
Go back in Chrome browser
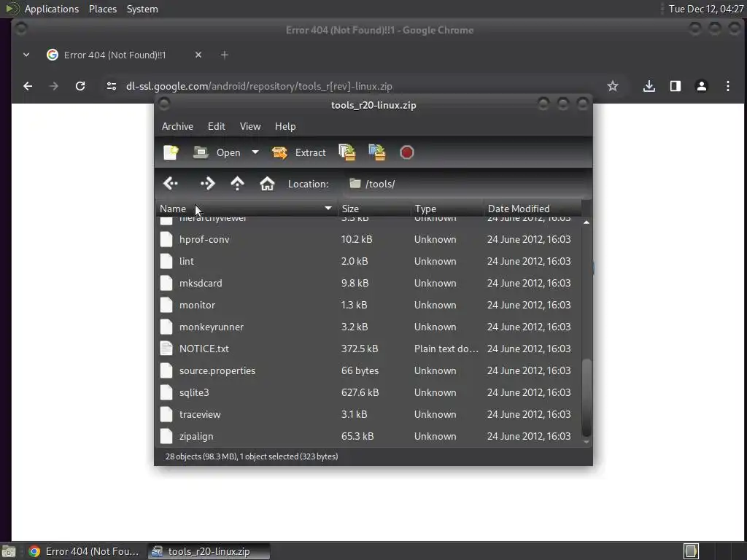click(x=28, y=86)
